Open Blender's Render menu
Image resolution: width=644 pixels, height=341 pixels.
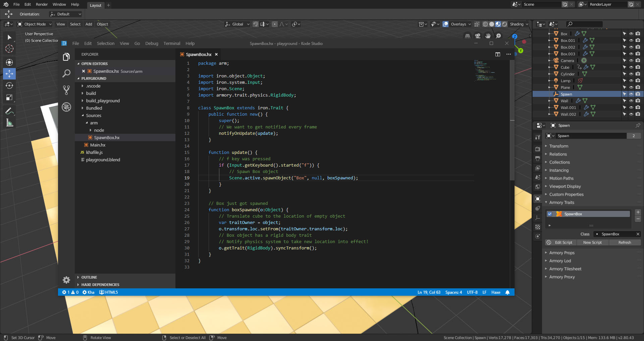coord(42,4)
